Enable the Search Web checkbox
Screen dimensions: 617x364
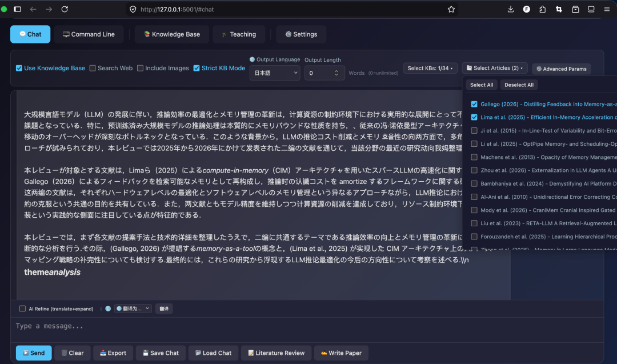coord(93,68)
